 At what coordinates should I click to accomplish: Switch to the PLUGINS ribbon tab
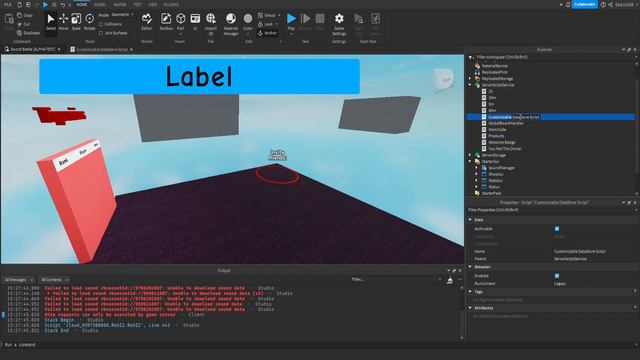tap(171, 4)
